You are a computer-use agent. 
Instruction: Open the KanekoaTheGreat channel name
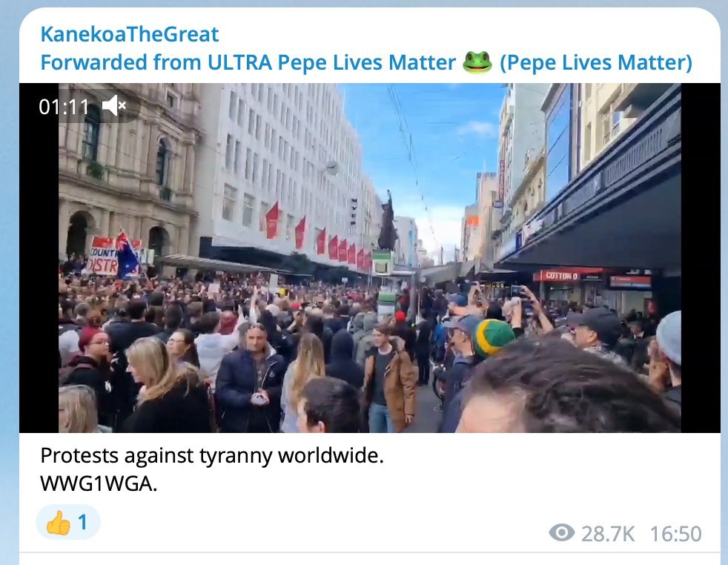130,34
